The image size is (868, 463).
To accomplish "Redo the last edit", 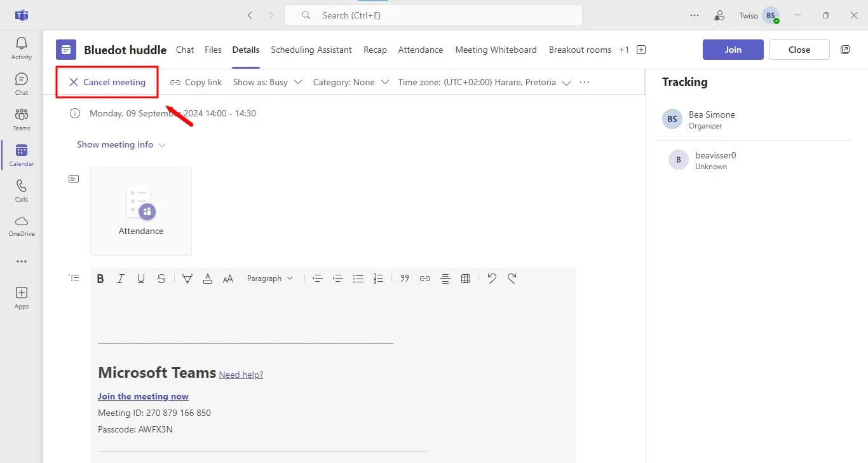I will [512, 279].
